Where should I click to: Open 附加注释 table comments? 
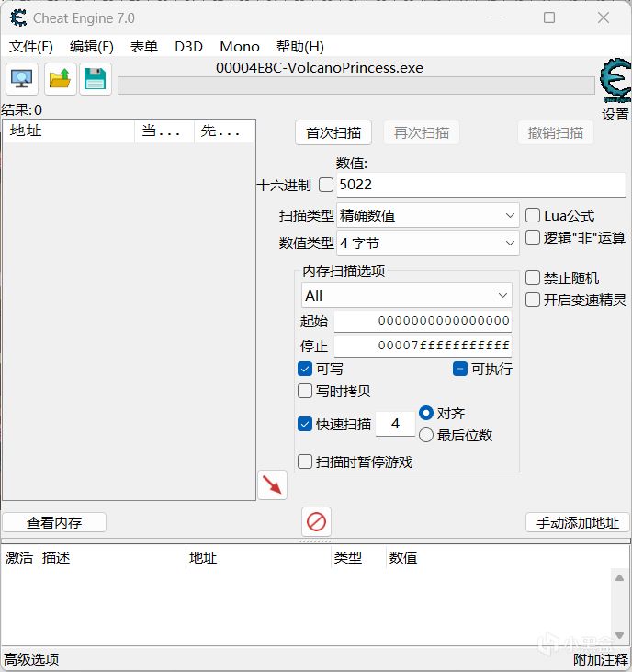point(601,659)
